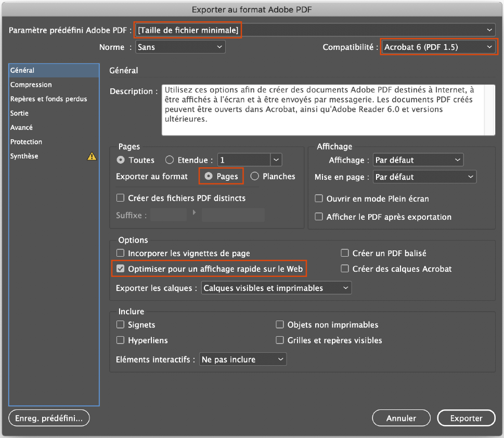Viewport: 504px width, 438px height.
Task: Click the Description box scrollbar
Action: tap(490, 110)
